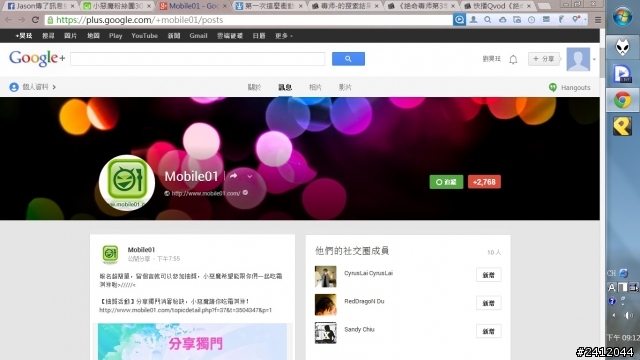Click the fox-face taskbar icon
Viewport: 640px width, 360px height.
pyautogui.click(x=622, y=47)
